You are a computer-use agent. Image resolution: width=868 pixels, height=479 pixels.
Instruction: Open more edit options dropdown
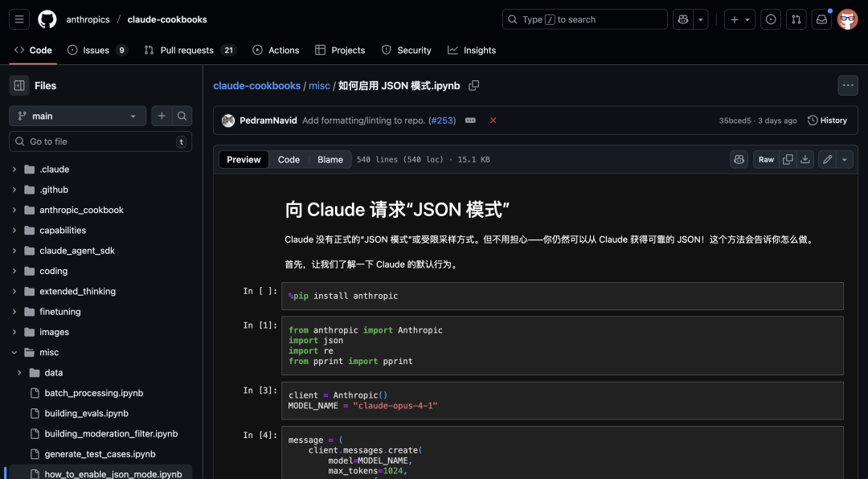844,159
